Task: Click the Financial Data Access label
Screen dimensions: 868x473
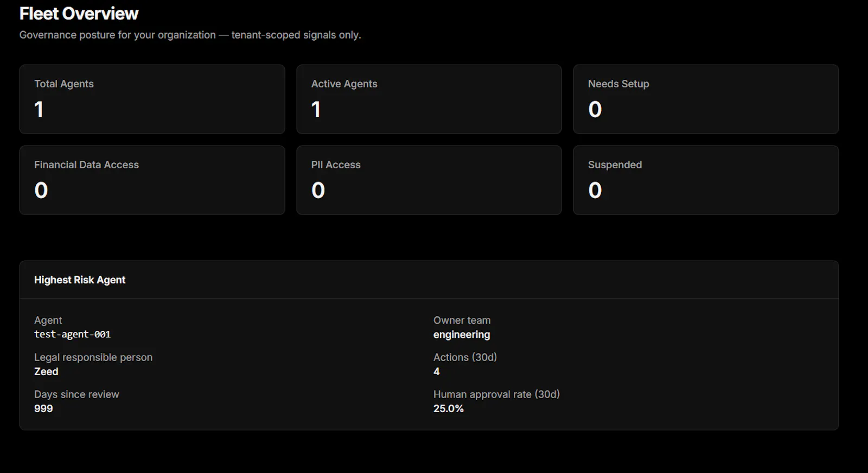Action: (x=87, y=165)
